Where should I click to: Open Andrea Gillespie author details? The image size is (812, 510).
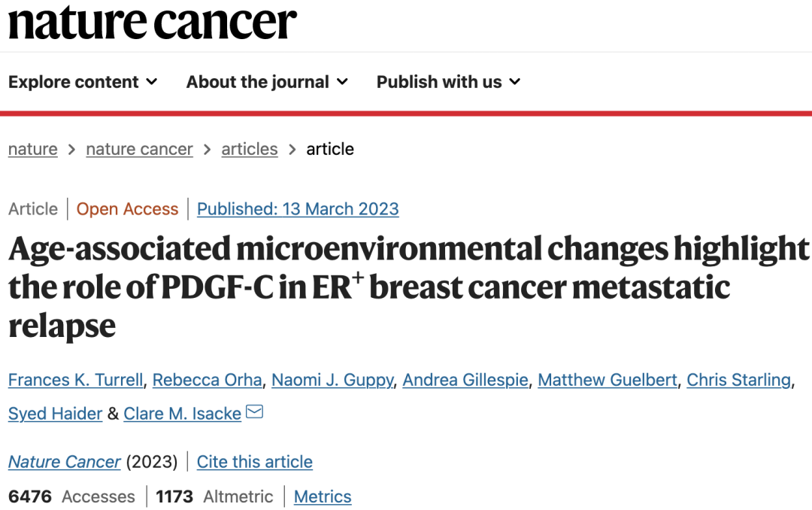point(465,381)
